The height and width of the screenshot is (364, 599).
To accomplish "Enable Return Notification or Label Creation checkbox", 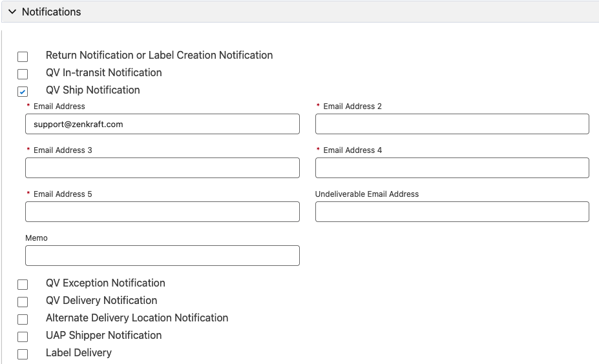I will [x=23, y=57].
